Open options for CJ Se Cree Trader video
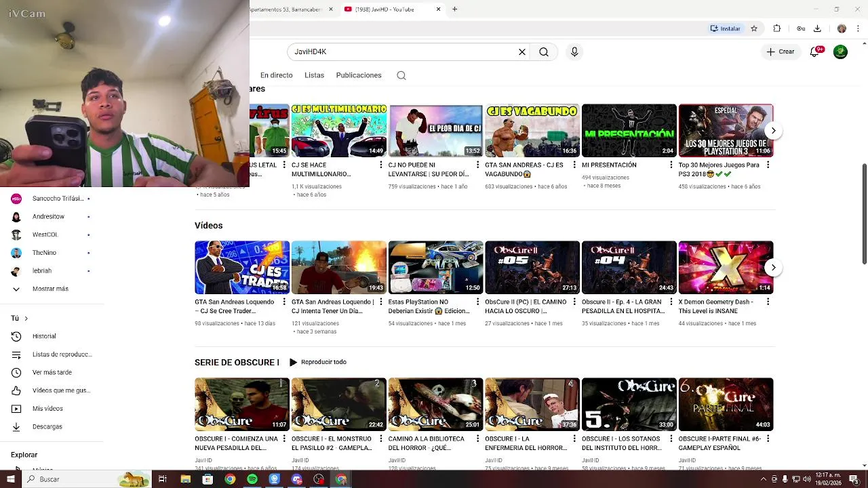Viewport: 868px width, 488px height. [284, 302]
